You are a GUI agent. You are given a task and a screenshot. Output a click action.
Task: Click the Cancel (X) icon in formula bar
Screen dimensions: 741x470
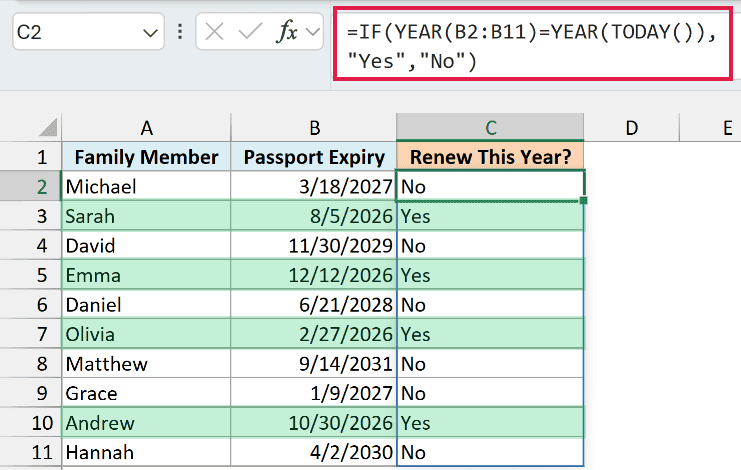pos(215,32)
